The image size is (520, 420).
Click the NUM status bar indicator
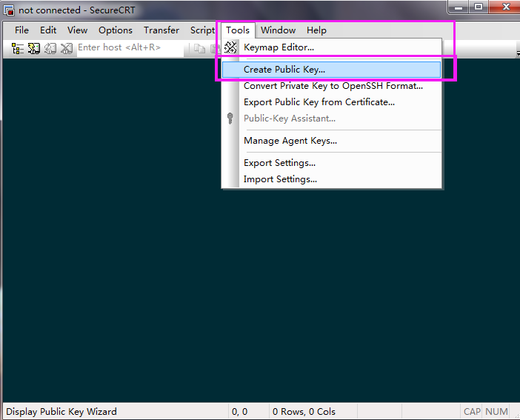pyautogui.click(x=496, y=412)
